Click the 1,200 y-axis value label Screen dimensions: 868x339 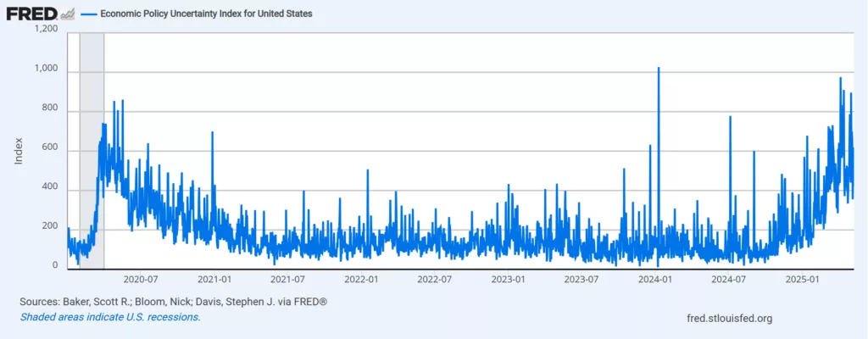(x=46, y=30)
